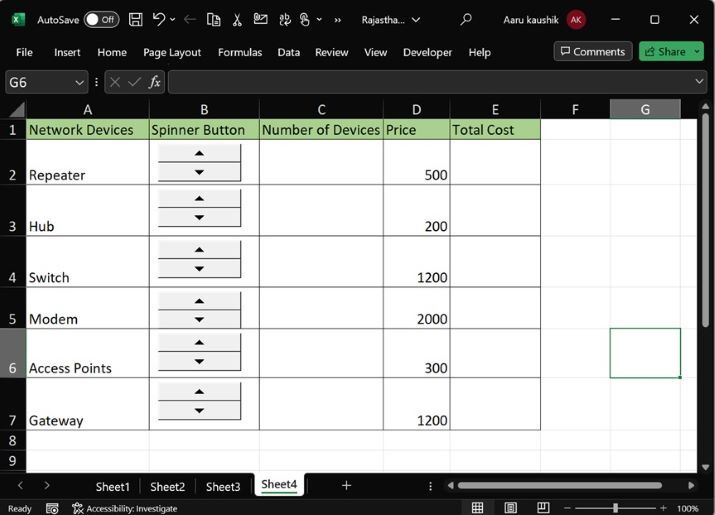Switch to Sheet3 tab

click(x=223, y=487)
